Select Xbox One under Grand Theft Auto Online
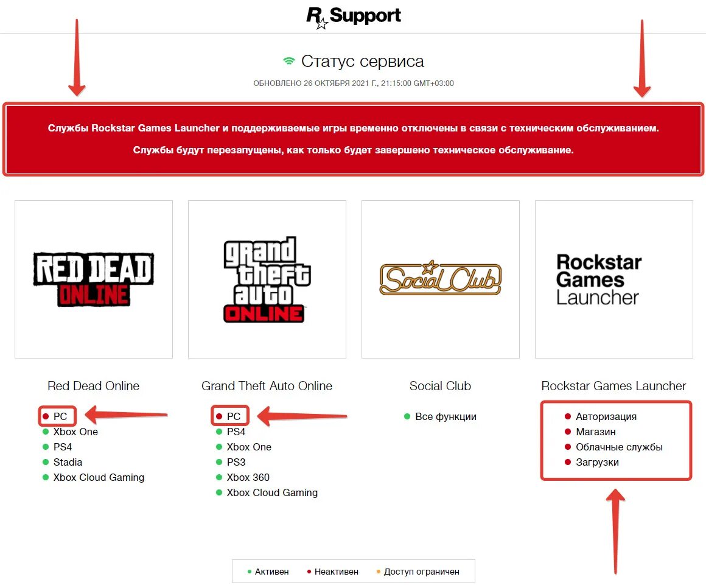706x588 pixels. tap(249, 447)
